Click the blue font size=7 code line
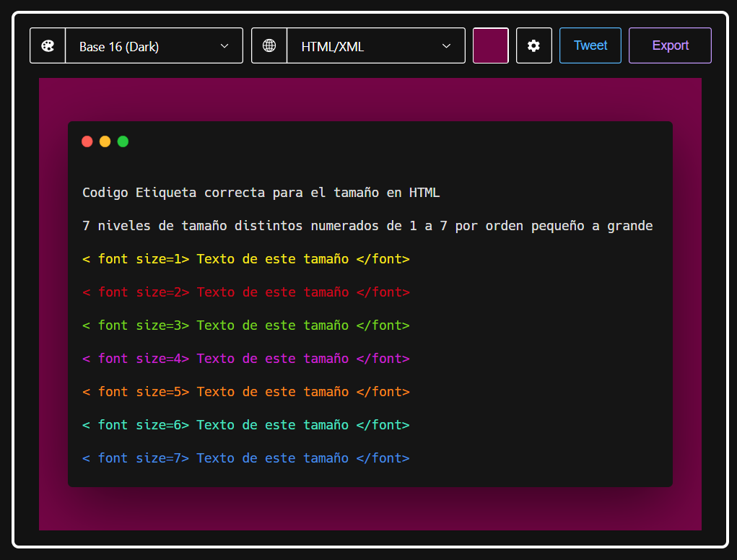Viewport: 737px width, 560px height. click(245, 458)
